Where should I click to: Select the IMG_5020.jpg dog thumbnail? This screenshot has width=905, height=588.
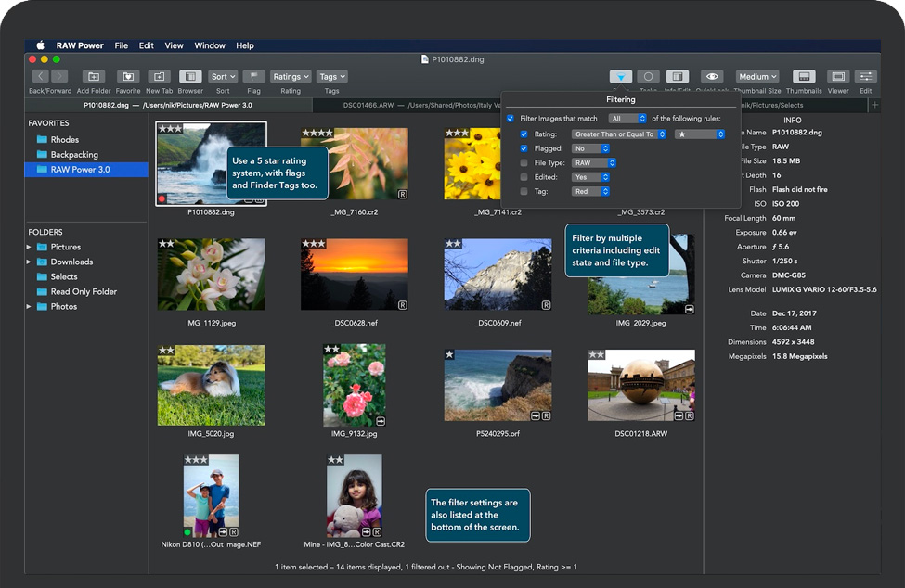(x=211, y=385)
